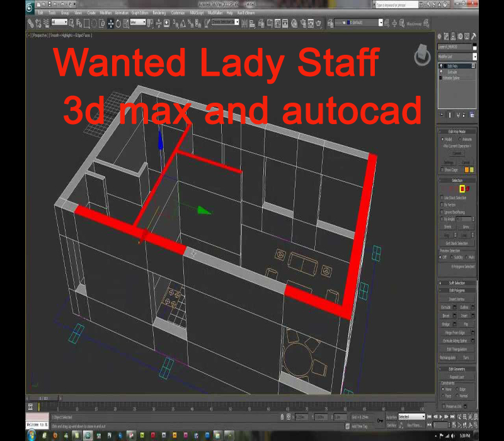
Task: Open the Modifier List dropdown
Action: tap(457, 57)
